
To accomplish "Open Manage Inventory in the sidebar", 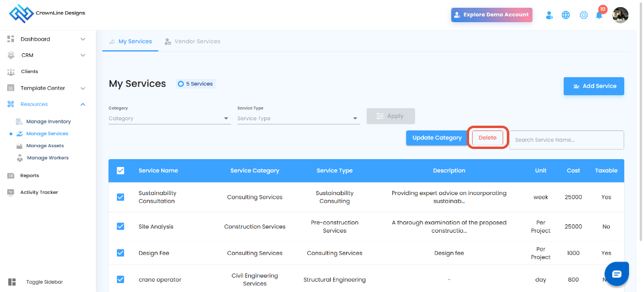I will [x=48, y=121].
